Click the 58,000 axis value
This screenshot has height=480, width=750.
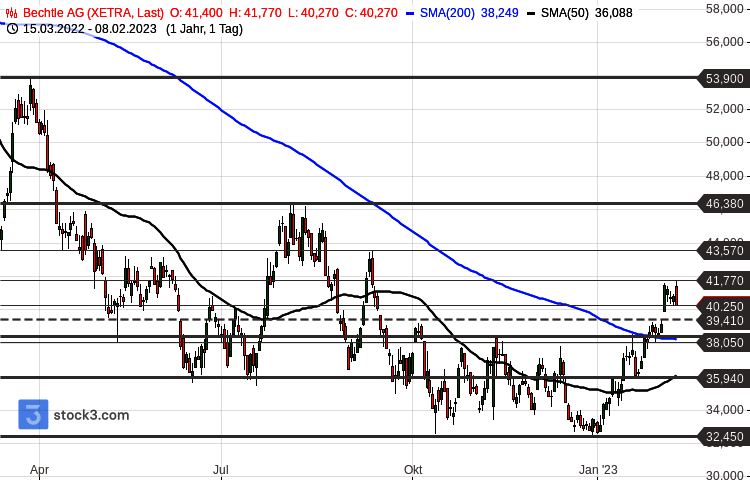tap(726, 9)
